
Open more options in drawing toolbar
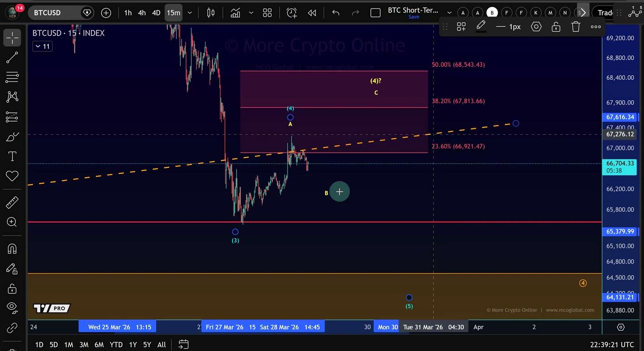coord(596,27)
